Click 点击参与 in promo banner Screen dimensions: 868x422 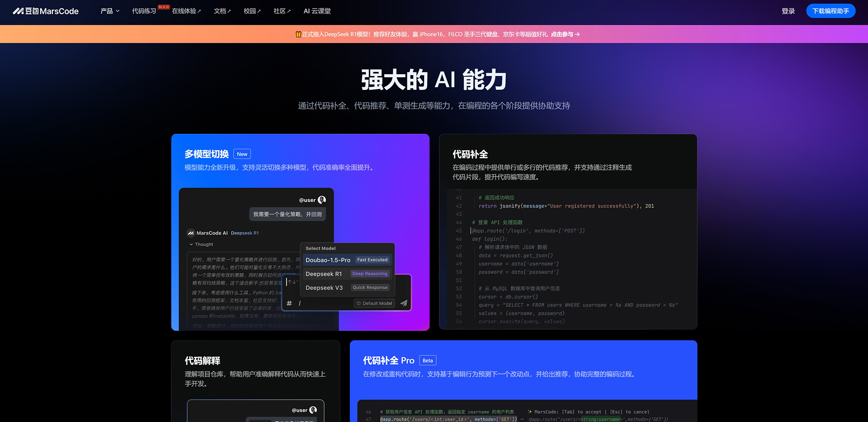pyautogui.click(x=562, y=34)
